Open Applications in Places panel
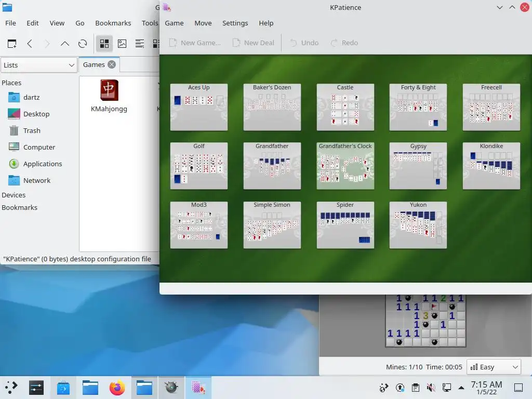Viewport: 532px width, 399px height. pyautogui.click(x=43, y=164)
